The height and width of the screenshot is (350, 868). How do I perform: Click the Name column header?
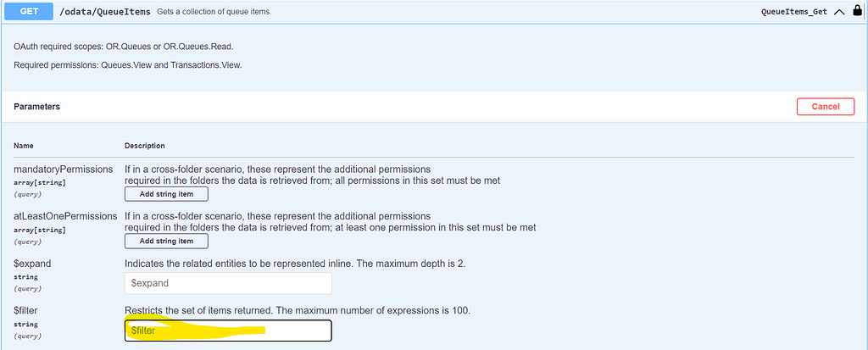pos(24,146)
